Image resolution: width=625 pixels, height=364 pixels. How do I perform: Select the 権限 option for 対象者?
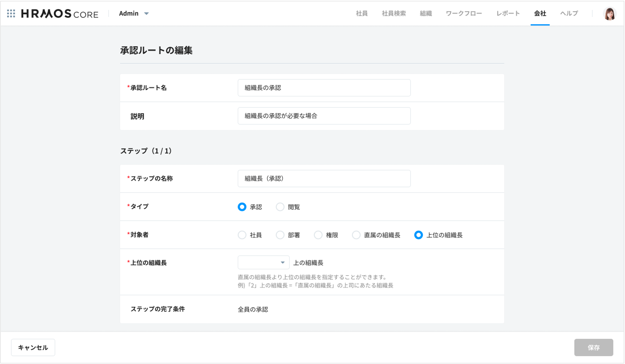[x=318, y=235]
